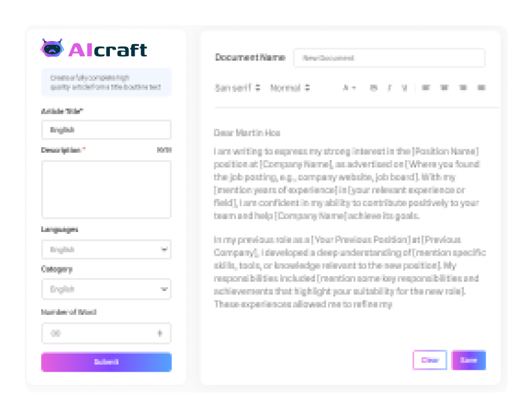Toggle bold text formatting
Viewport: 532px width, 417px height.
374,88
